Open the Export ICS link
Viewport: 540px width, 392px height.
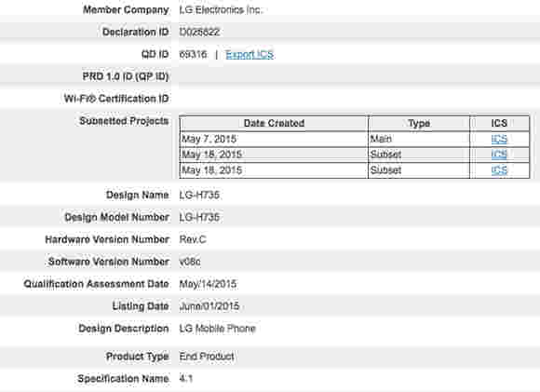pos(250,54)
